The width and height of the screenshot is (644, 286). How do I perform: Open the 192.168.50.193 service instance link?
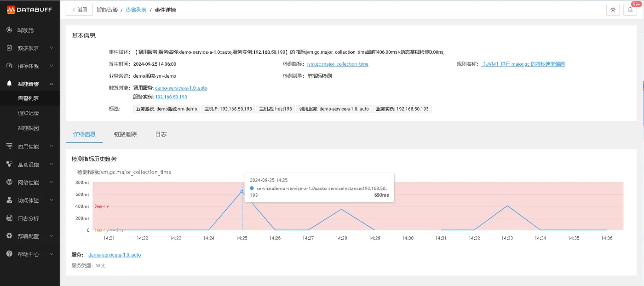(x=171, y=97)
